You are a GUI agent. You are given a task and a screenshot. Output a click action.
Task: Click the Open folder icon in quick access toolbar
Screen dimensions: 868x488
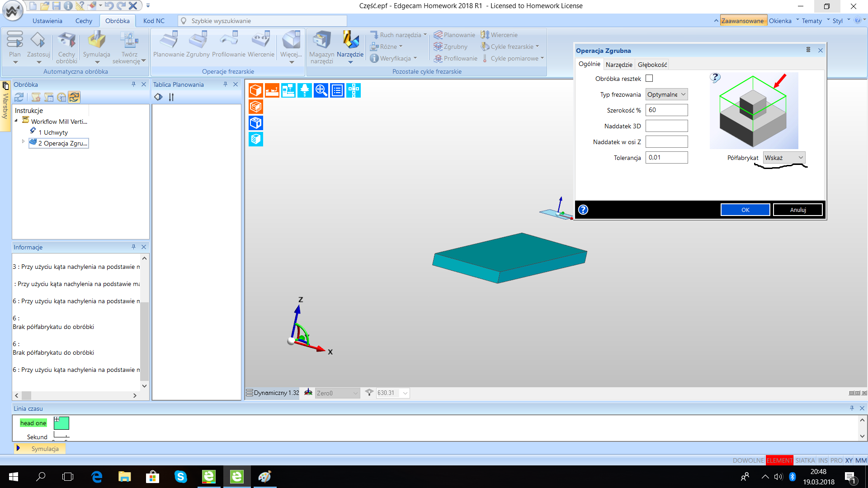tap(44, 6)
